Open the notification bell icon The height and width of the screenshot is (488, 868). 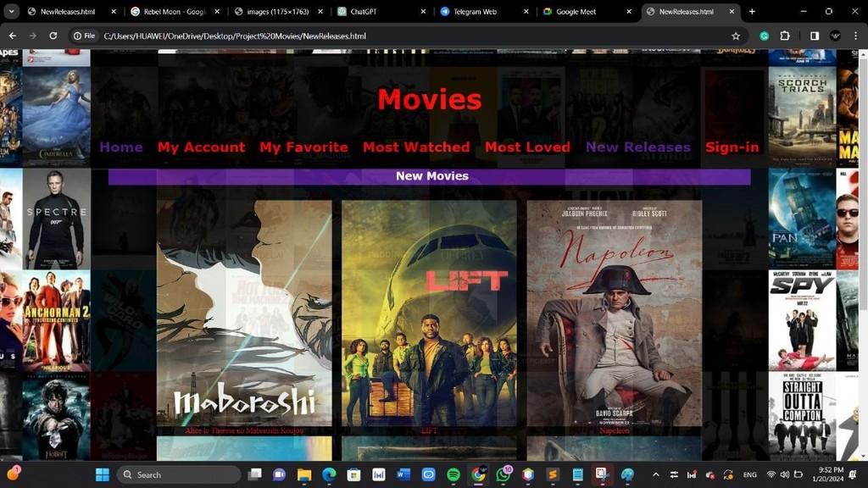pyautogui.click(x=853, y=474)
